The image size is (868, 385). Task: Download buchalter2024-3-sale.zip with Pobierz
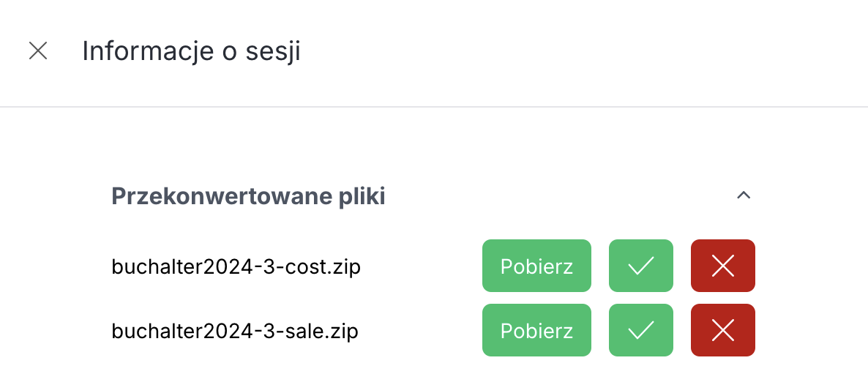[x=536, y=330]
